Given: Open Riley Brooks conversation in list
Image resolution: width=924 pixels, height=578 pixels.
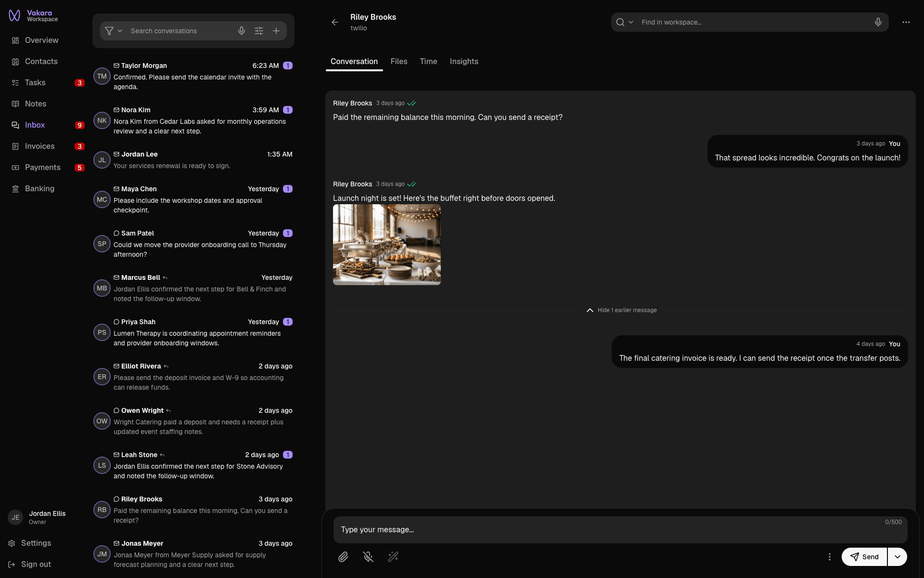Looking at the screenshot, I should (193, 510).
